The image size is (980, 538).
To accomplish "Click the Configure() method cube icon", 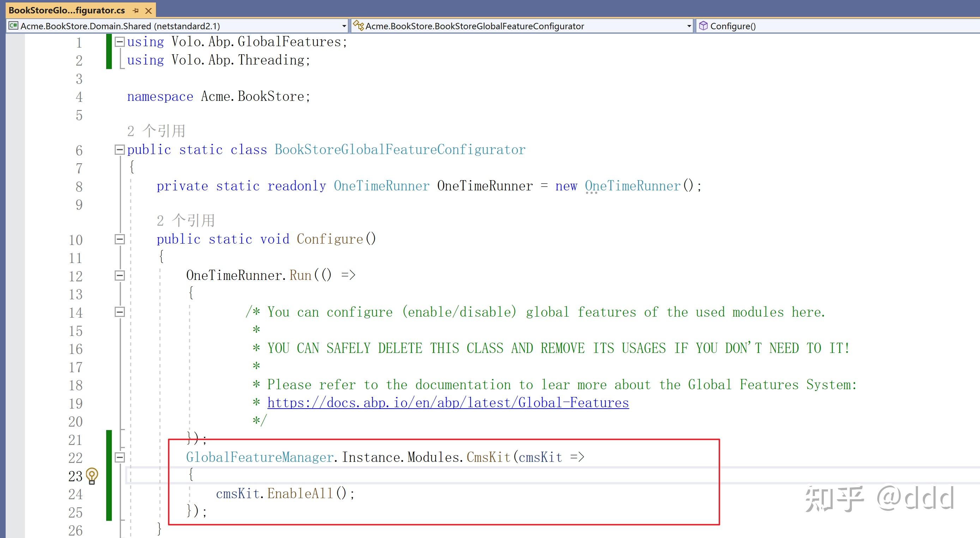I will (703, 26).
